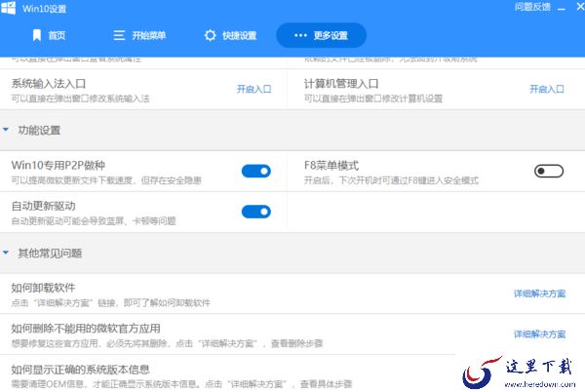Image resolution: width=585 pixels, height=392 pixels.
Task: Disable the 自动更新驱动 switch
Action: 256,212
